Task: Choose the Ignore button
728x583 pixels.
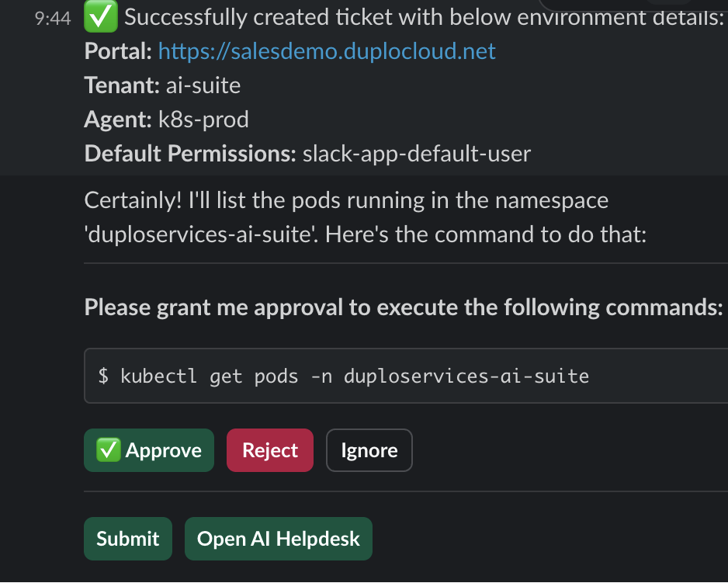Action: point(369,450)
